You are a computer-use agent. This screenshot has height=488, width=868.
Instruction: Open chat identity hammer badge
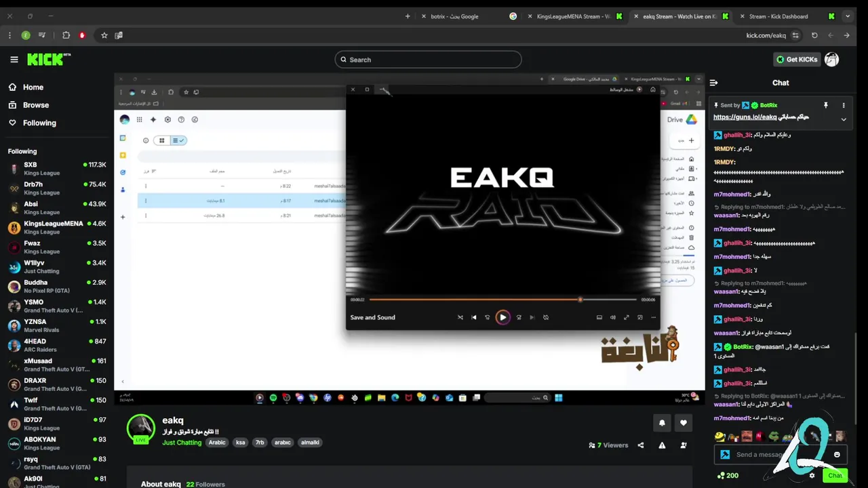pyautogui.click(x=725, y=455)
